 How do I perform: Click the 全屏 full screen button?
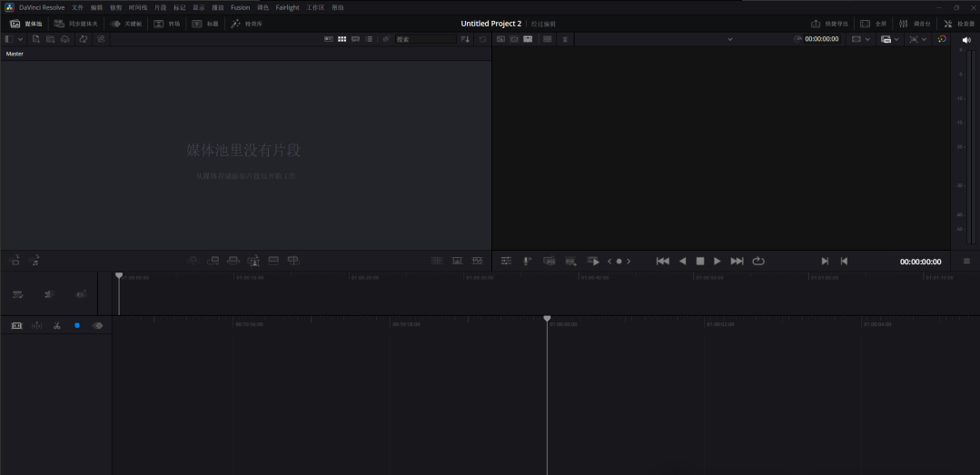pyautogui.click(x=873, y=24)
